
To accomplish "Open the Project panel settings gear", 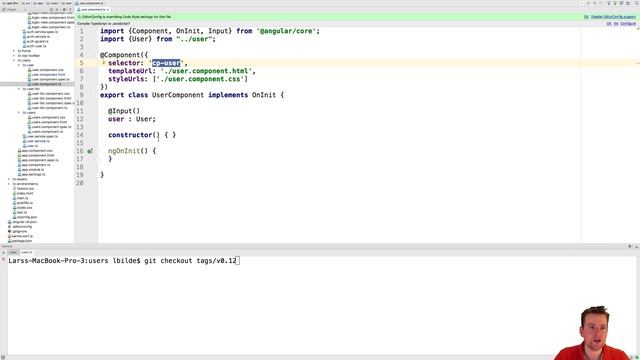I will click(64, 9).
